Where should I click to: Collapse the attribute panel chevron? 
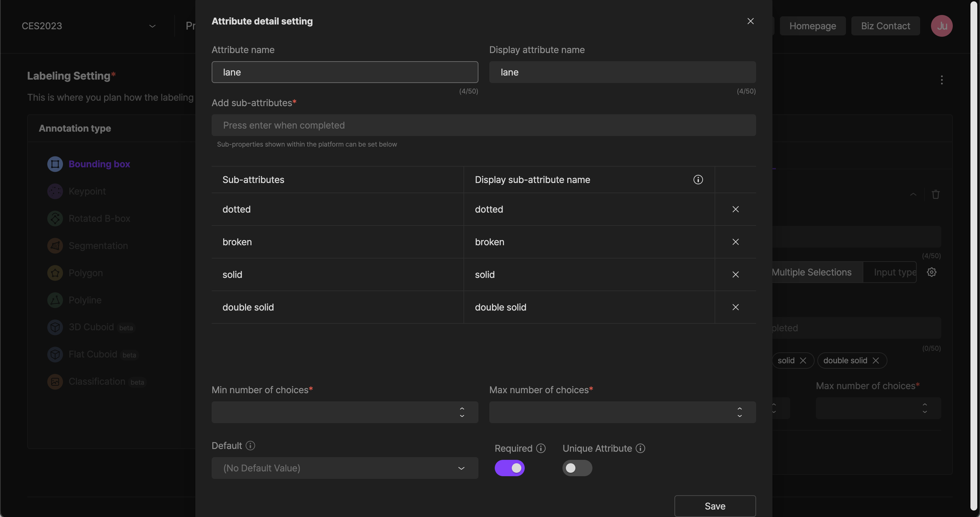tap(913, 195)
